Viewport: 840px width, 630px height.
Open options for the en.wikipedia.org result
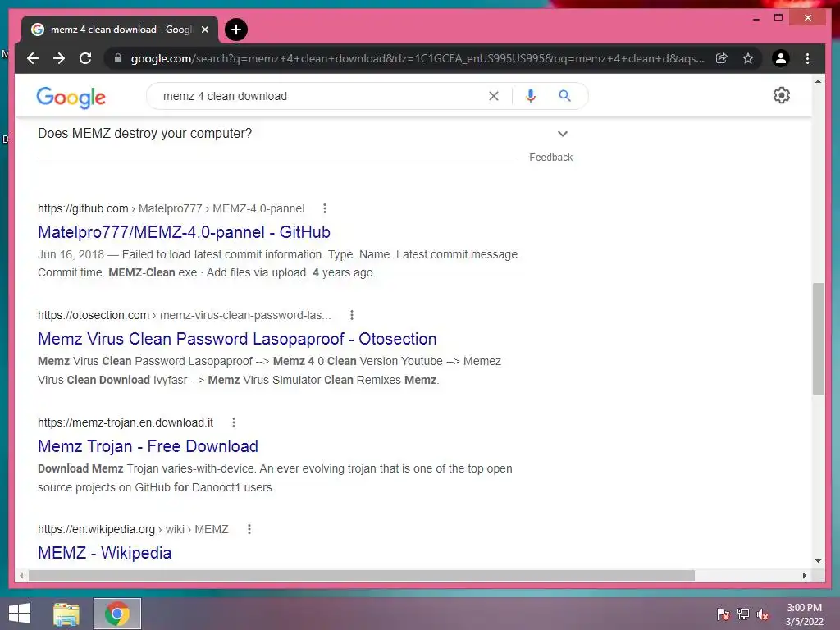(249, 529)
